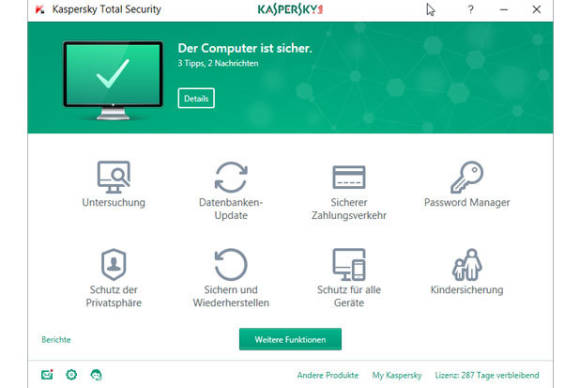Open the Untersuchung scan icon

point(114,177)
